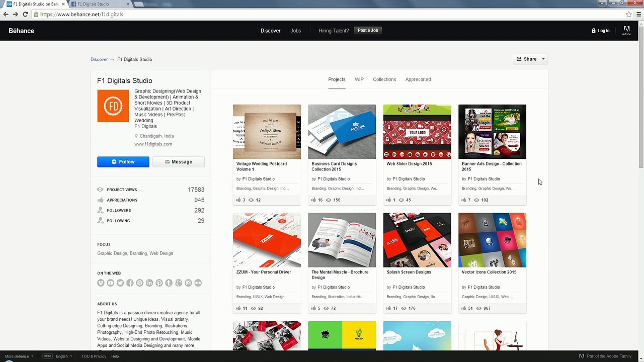
Task: Click the Web Design focus tag
Action: coord(161,253)
